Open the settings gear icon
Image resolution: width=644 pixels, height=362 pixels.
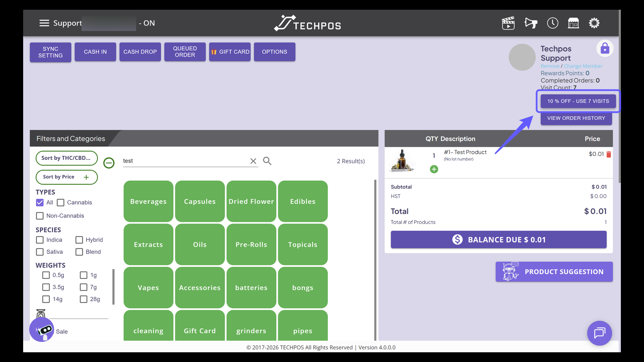coord(594,23)
